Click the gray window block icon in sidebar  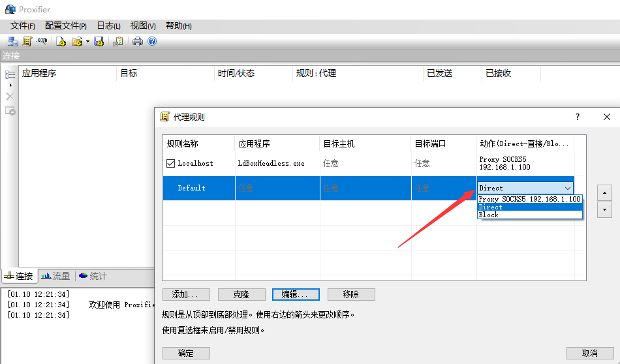[10, 111]
